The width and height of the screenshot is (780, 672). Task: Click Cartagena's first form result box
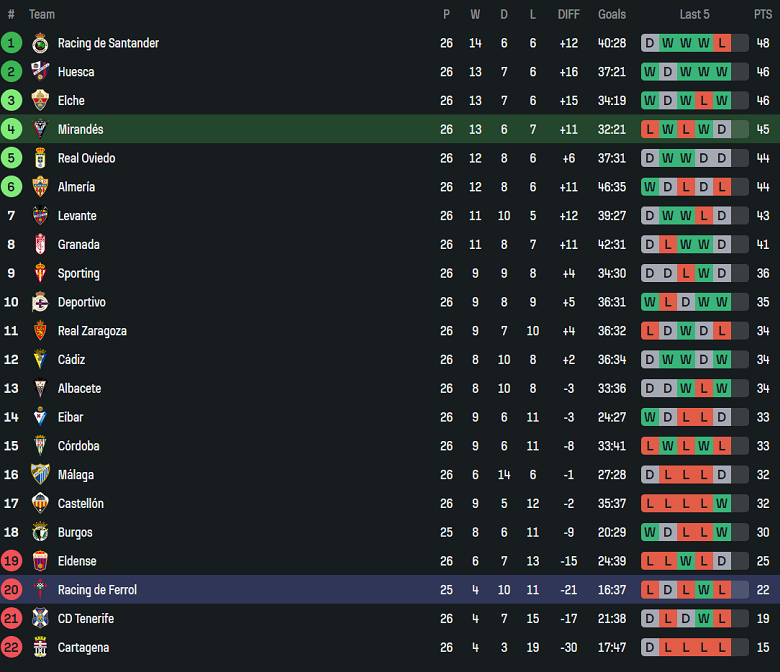point(650,648)
